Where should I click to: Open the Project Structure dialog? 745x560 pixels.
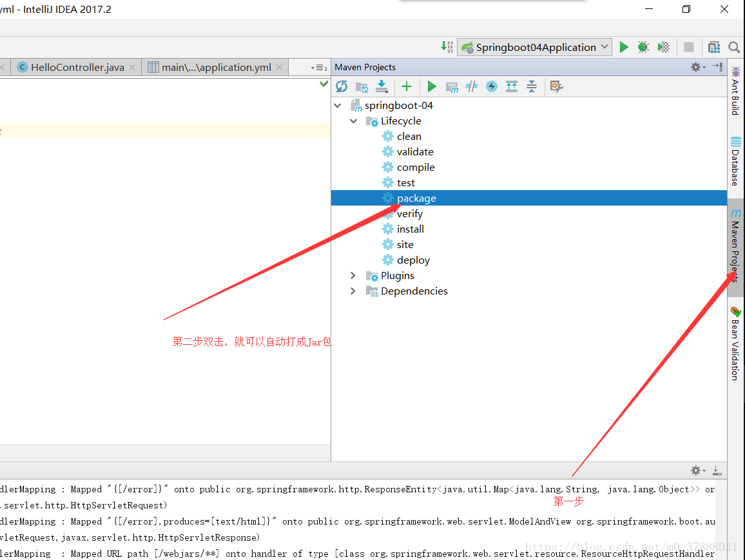(713, 47)
